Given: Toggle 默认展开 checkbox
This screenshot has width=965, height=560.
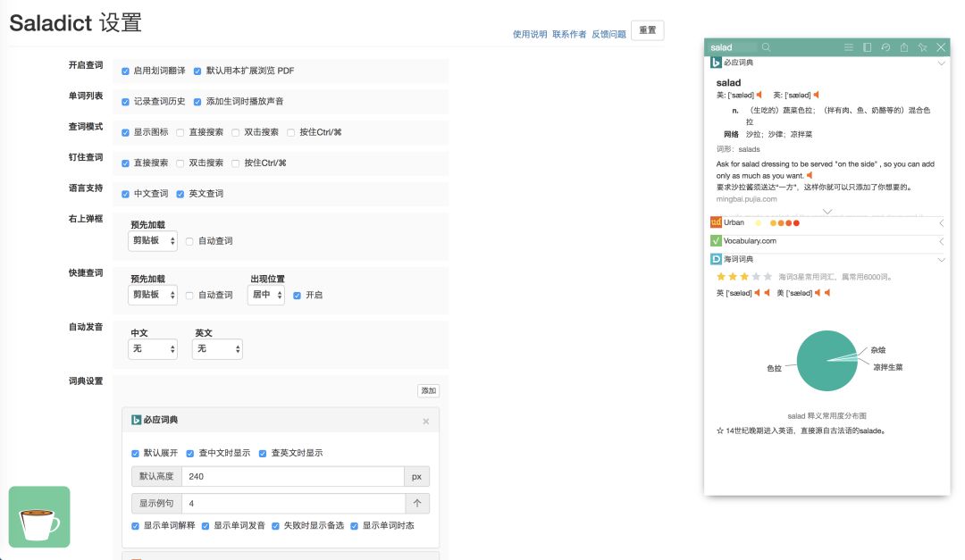Looking at the screenshot, I should (x=136, y=454).
